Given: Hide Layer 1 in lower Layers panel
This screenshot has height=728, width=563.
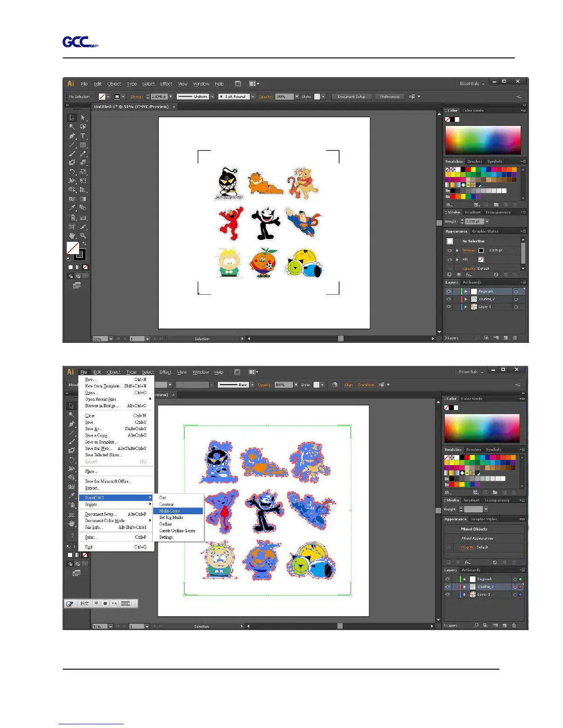Looking at the screenshot, I should point(448,594).
